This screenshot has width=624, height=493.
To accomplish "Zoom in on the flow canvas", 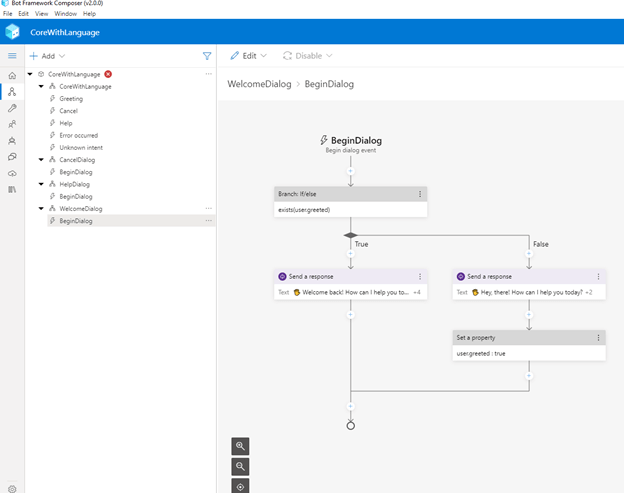I will point(241,446).
